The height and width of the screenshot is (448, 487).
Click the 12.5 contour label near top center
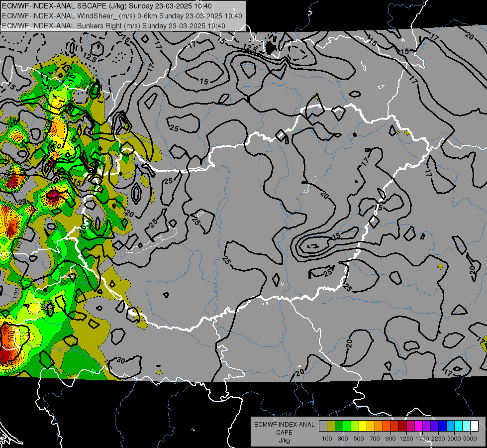[x=250, y=48]
